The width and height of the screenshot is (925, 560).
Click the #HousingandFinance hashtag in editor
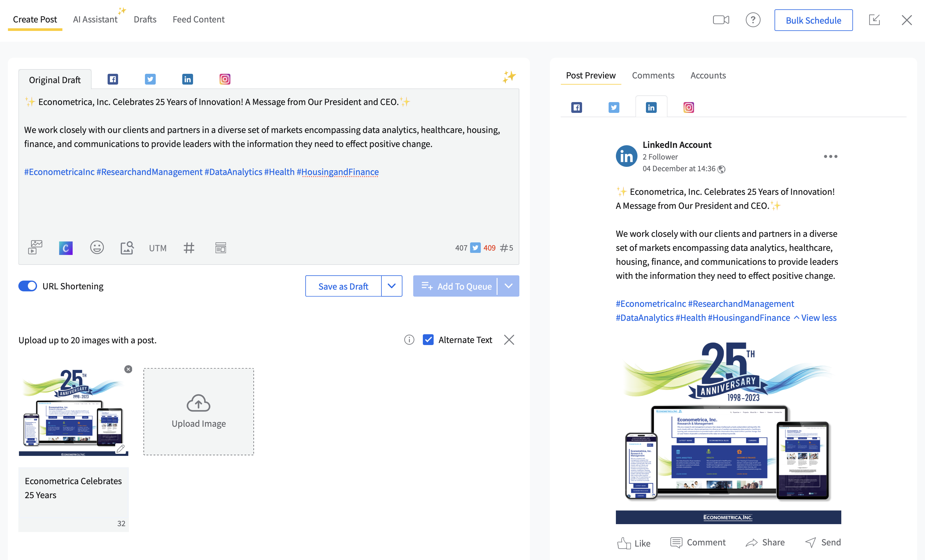[337, 171]
